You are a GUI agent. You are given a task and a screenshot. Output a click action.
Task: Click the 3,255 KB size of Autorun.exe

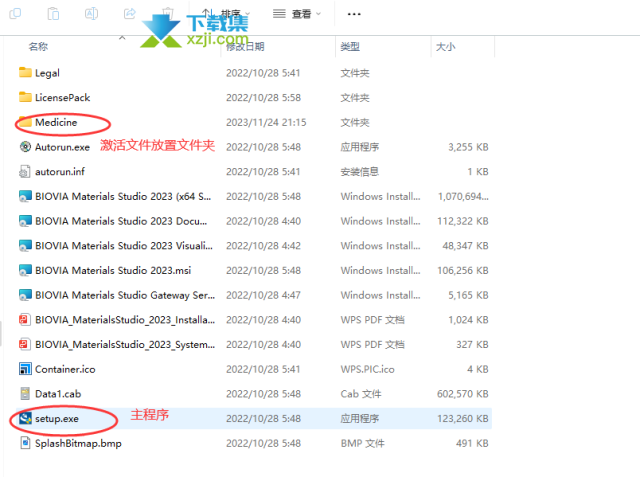pyautogui.click(x=468, y=147)
